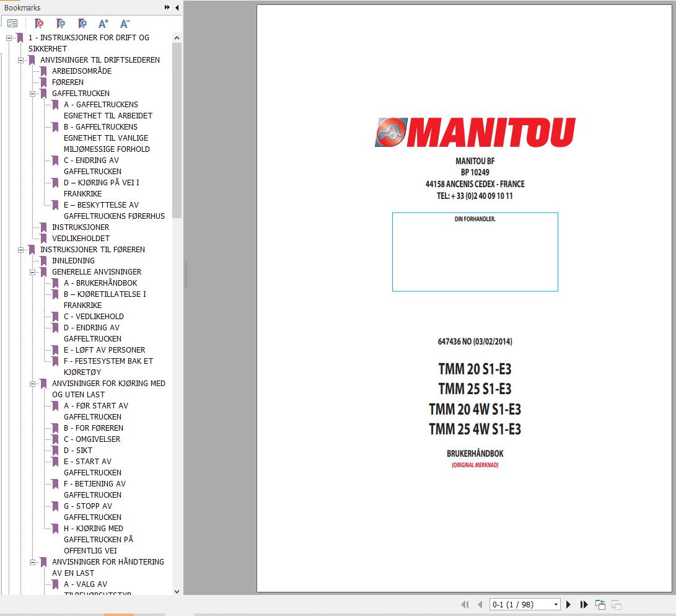The height and width of the screenshot is (616, 676).
Task: Open the ARBEIDSOMRÅDE bookmark
Action: click(x=82, y=71)
